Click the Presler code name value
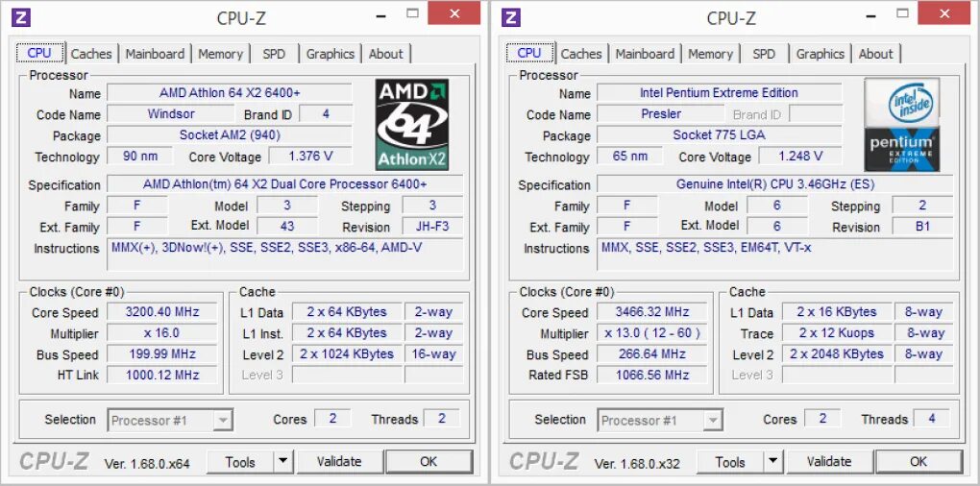 tap(661, 114)
